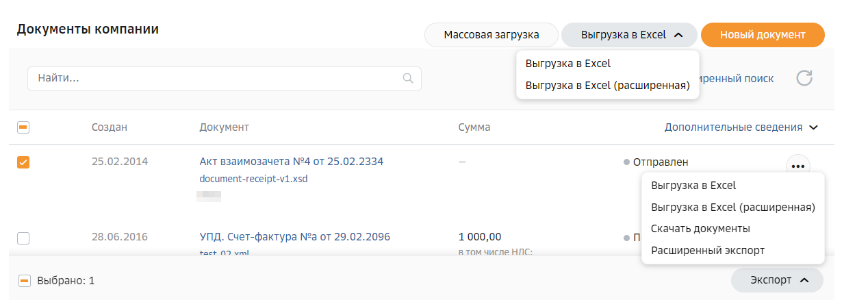The image size is (868, 300).
Task: Open УПД. Счет-фактура №а document link
Action: click(x=294, y=237)
